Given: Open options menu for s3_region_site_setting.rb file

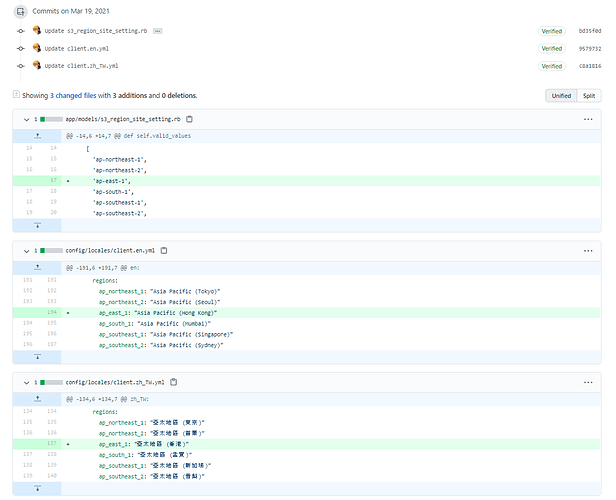Looking at the screenshot, I should tap(588, 119).
